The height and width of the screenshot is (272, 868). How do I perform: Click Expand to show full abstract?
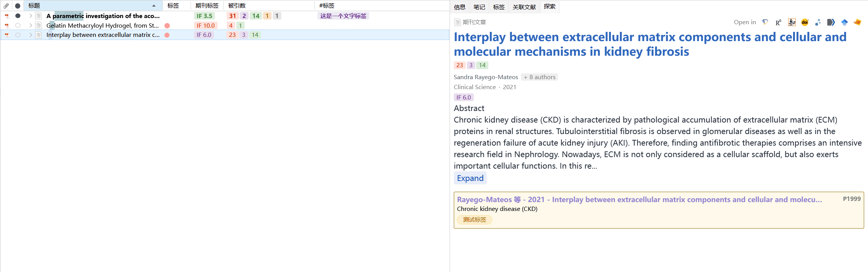tap(470, 178)
